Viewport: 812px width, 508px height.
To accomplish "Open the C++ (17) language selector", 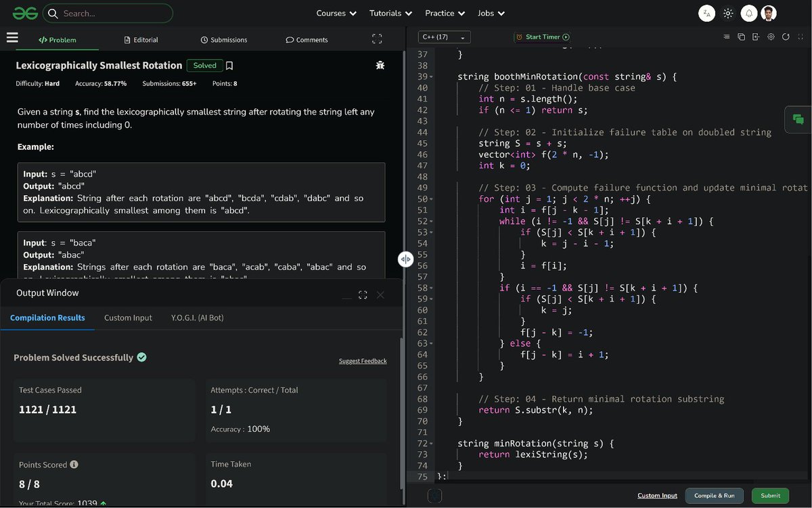I will 444,37.
